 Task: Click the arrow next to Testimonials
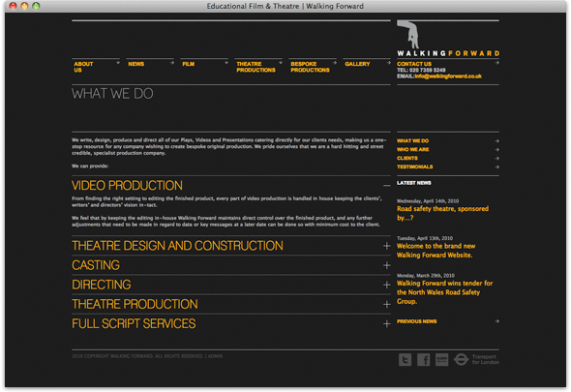click(497, 167)
